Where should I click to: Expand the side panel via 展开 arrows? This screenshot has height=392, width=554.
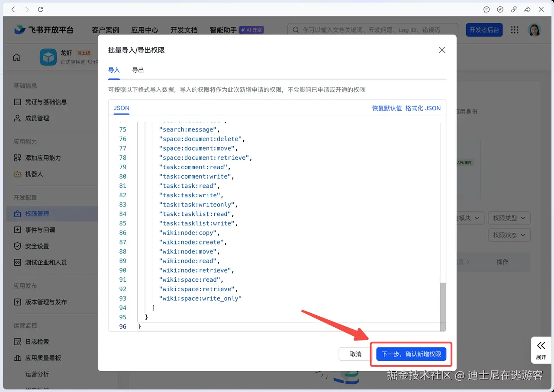(x=541, y=350)
